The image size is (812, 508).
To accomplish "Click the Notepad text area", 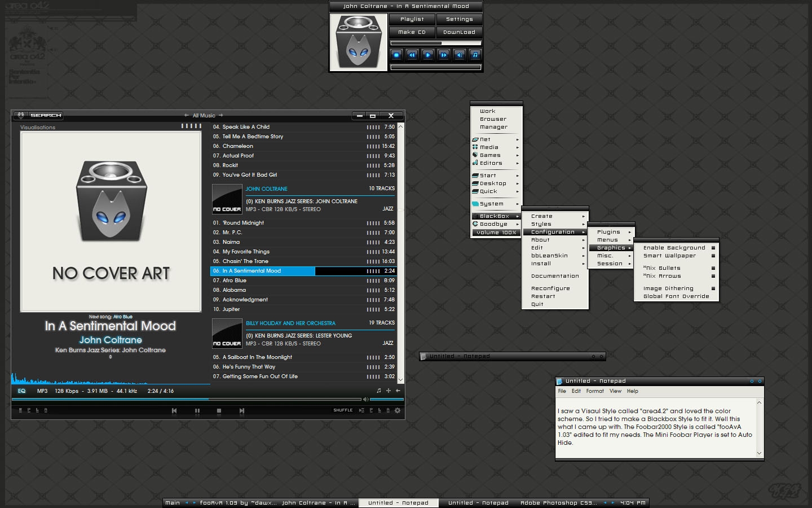I will (x=656, y=427).
